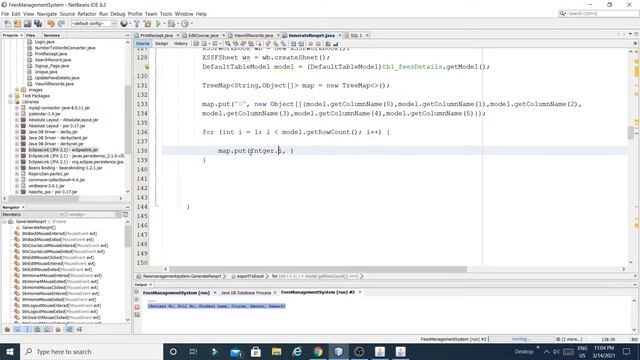The width and height of the screenshot is (640, 360).
Task: Open Chrome from the taskbar
Action: (x=318, y=351)
